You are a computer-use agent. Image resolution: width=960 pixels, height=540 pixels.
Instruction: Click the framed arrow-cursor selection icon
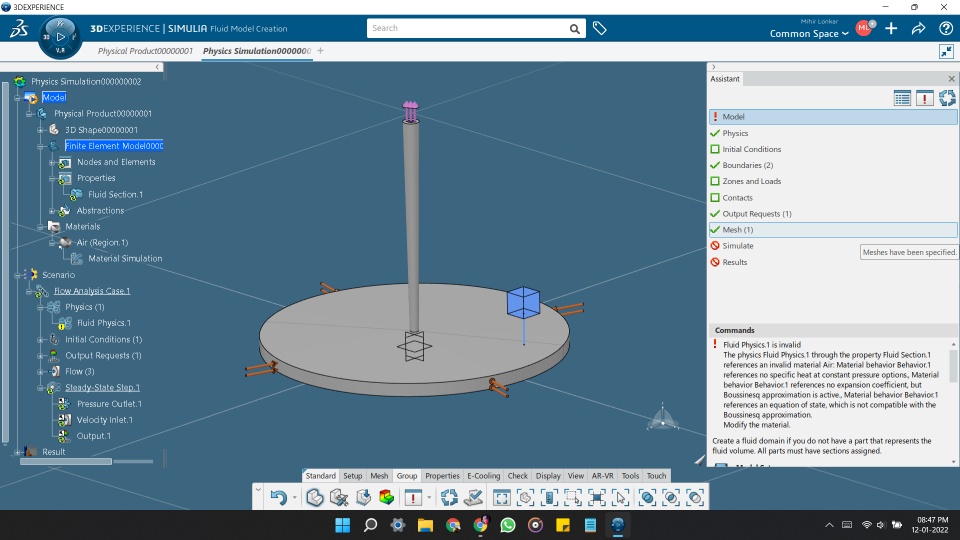click(x=620, y=497)
